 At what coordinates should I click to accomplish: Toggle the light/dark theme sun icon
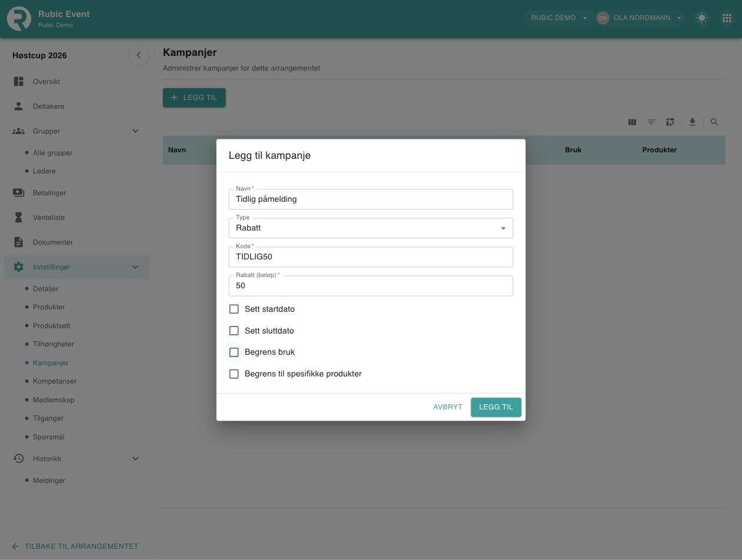(x=701, y=18)
